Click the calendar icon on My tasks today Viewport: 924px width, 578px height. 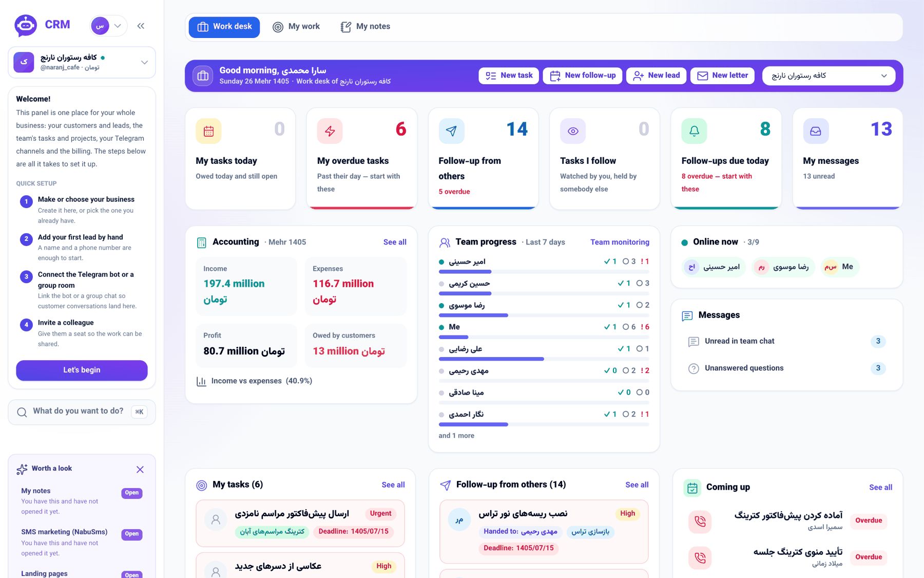click(x=208, y=131)
